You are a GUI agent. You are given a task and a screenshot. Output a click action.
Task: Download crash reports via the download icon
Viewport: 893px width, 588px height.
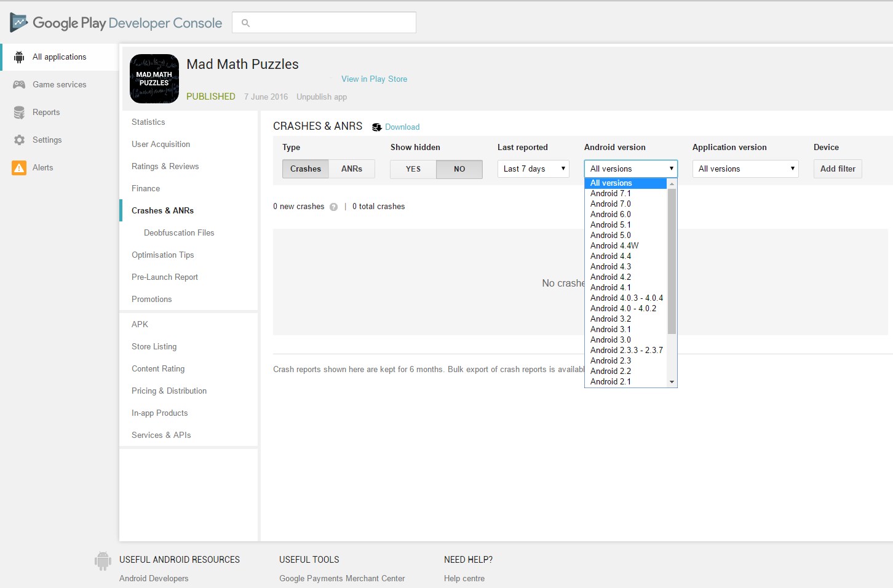(x=376, y=127)
